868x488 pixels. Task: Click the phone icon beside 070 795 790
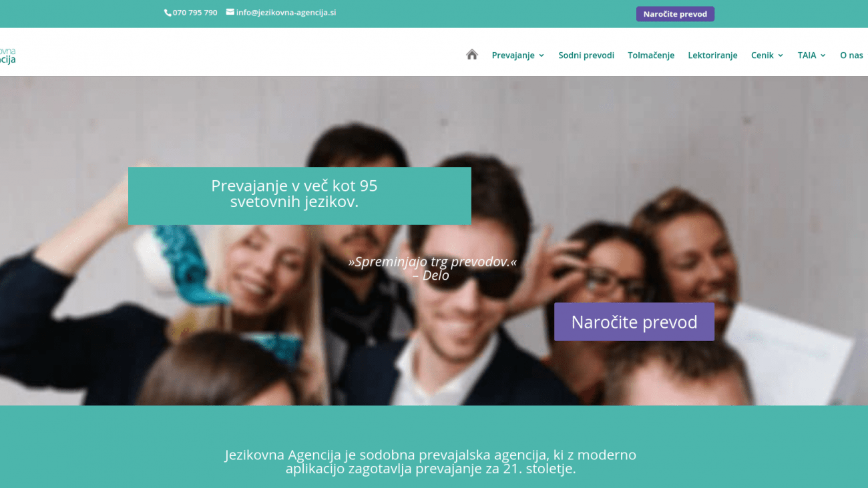point(168,13)
